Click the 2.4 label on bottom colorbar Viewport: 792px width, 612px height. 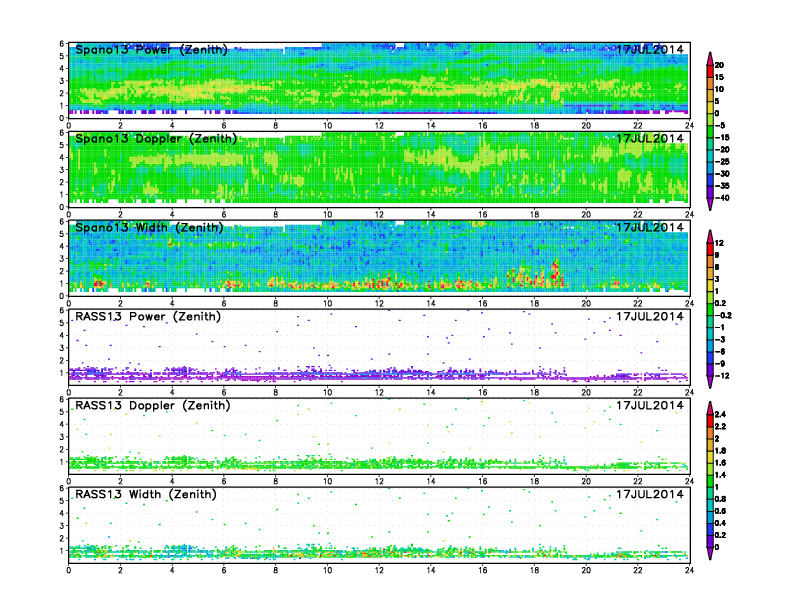point(721,415)
